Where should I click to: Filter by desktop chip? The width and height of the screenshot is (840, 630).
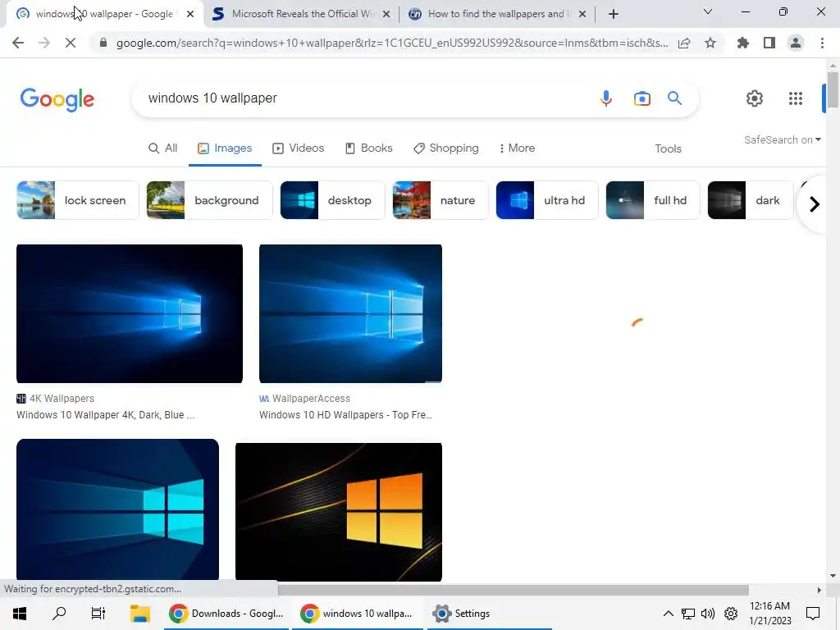tap(332, 200)
